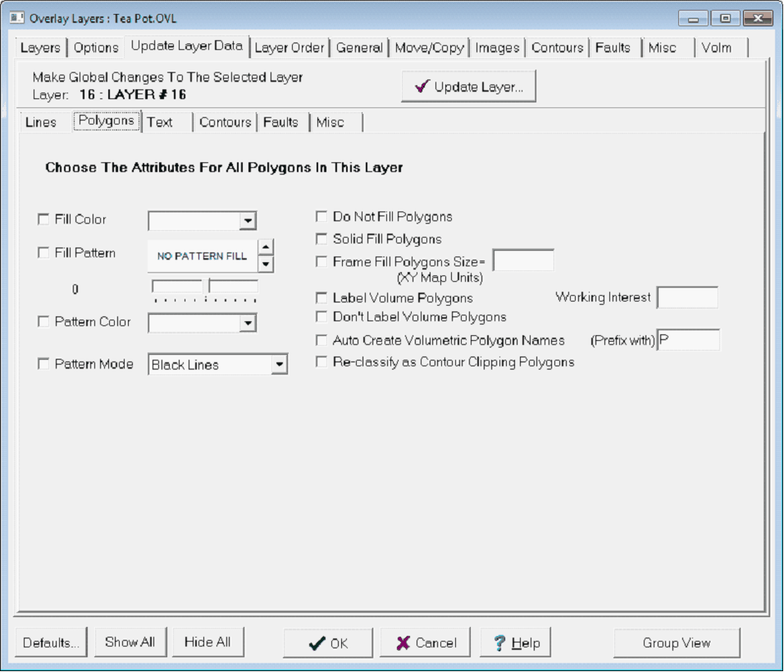This screenshot has height=672, width=784.
Task: Enable the Fill Color checkbox
Action: click(x=43, y=220)
